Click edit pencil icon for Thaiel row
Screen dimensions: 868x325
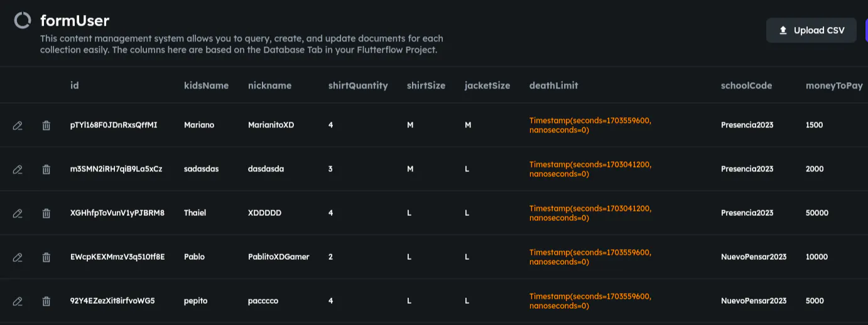18,213
